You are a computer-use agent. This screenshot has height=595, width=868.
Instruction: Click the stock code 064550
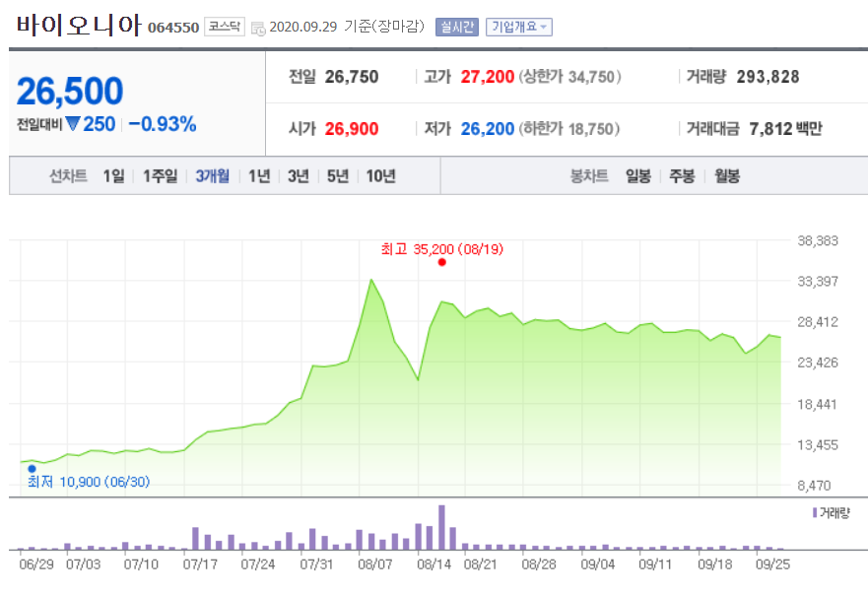(173, 28)
